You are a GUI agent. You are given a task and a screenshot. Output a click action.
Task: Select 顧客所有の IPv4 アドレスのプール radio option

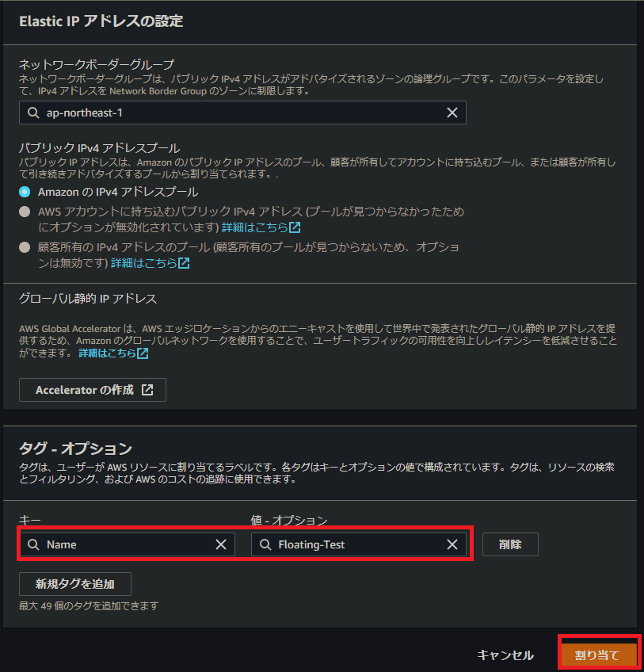point(25,247)
